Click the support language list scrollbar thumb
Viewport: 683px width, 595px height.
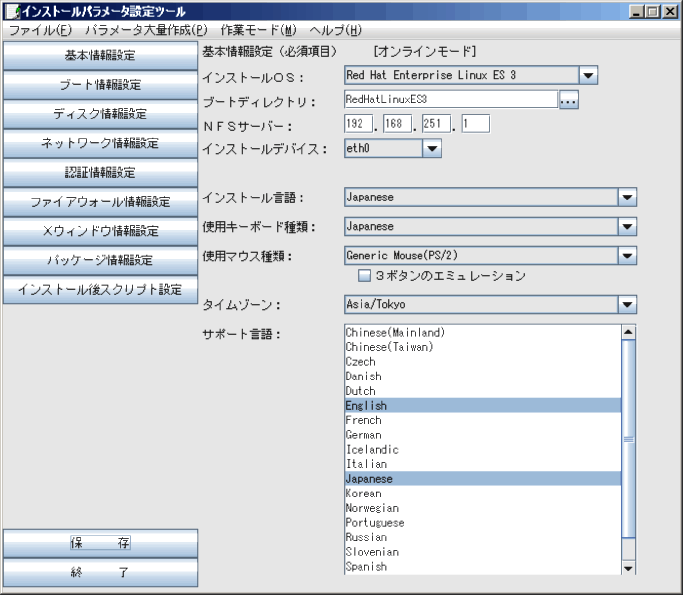pos(628,438)
